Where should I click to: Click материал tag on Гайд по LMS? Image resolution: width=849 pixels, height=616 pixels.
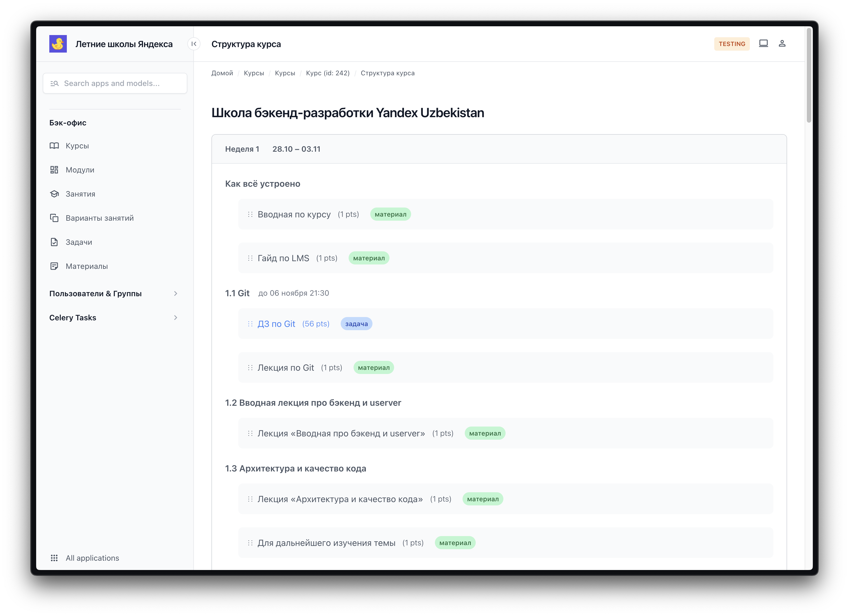(369, 258)
